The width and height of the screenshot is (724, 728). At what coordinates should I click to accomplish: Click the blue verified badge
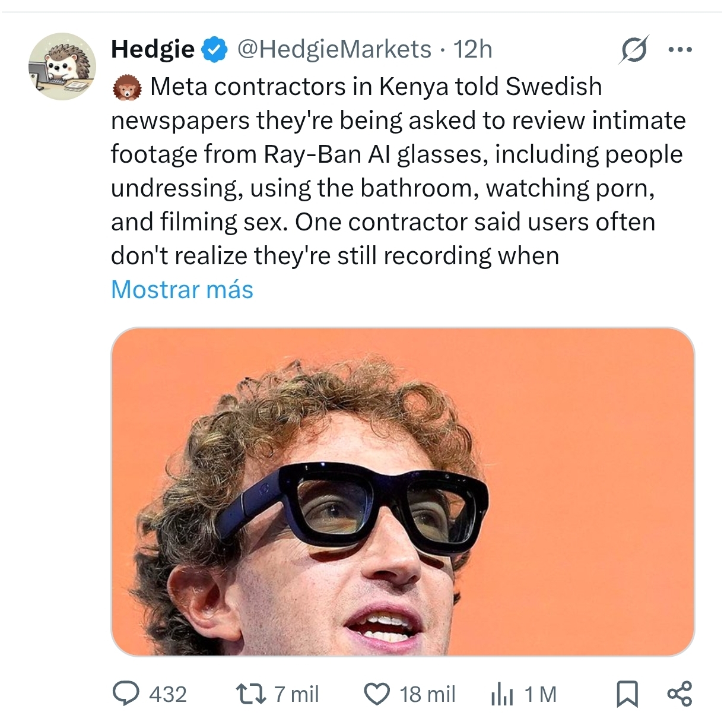point(215,49)
